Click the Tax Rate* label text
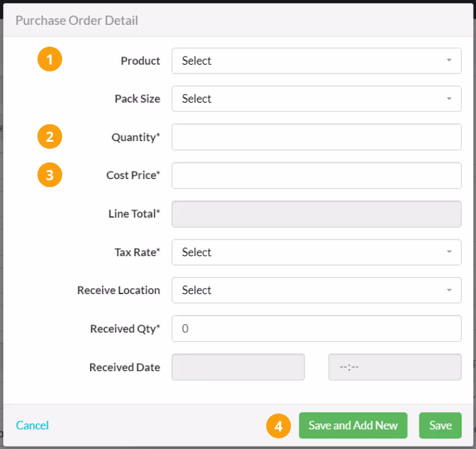Image resolution: width=476 pixels, height=449 pixels. click(x=137, y=252)
